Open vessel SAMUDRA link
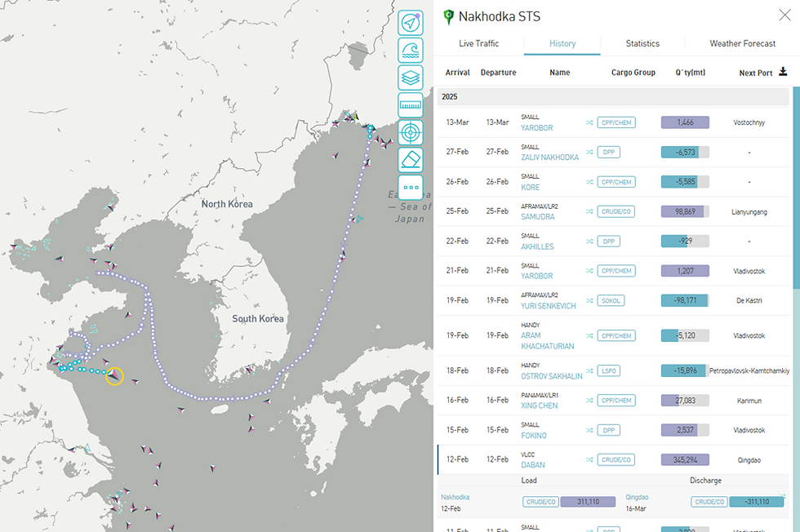Viewport: 800px width, 532px height. [x=537, y=217]
